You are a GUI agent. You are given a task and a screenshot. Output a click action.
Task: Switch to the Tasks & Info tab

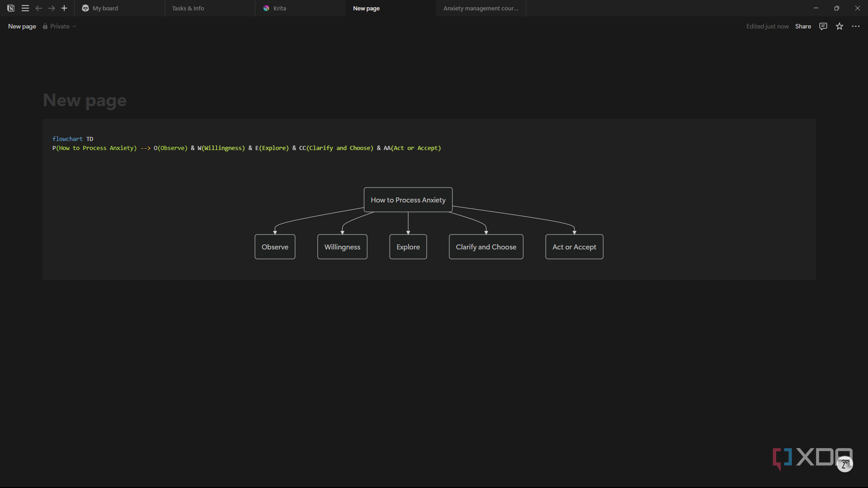pos(210,8)
